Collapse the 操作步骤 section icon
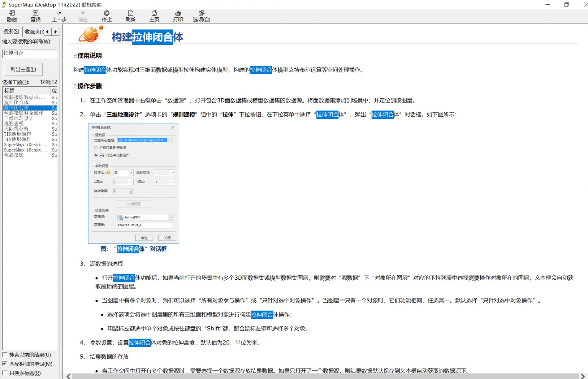Viewport: 588px width, 379px height. coord(75,86)
